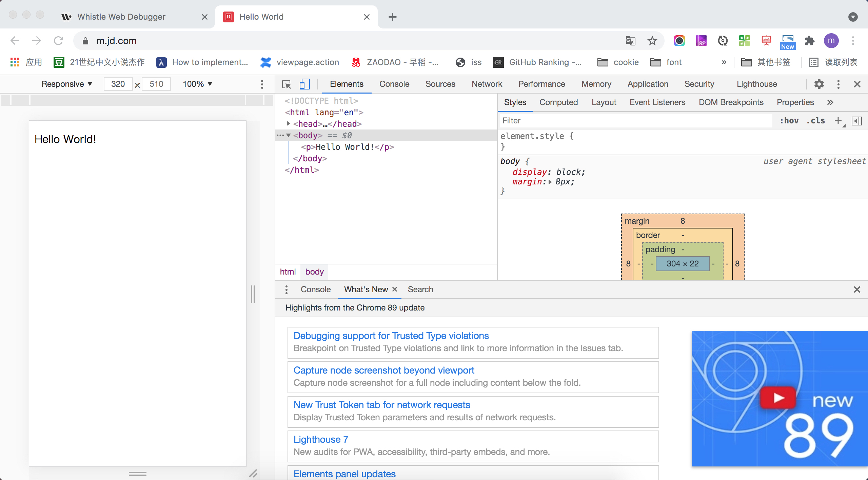Open the Responsive device dropdown

(67, 84)
